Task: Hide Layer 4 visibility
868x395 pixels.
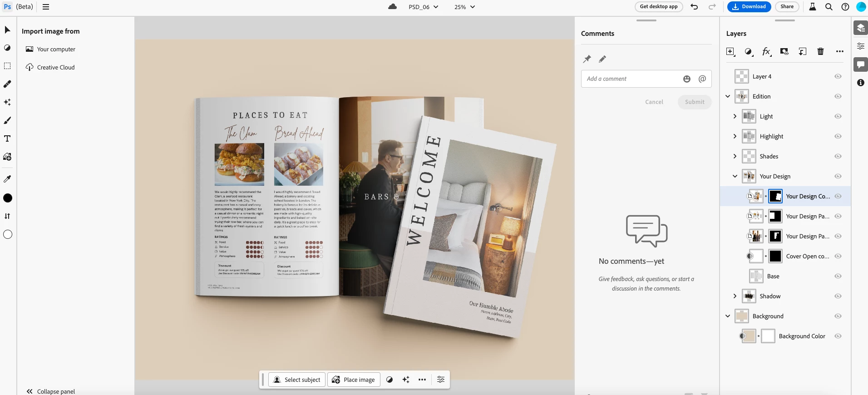Action: click(x=838, y=76)
